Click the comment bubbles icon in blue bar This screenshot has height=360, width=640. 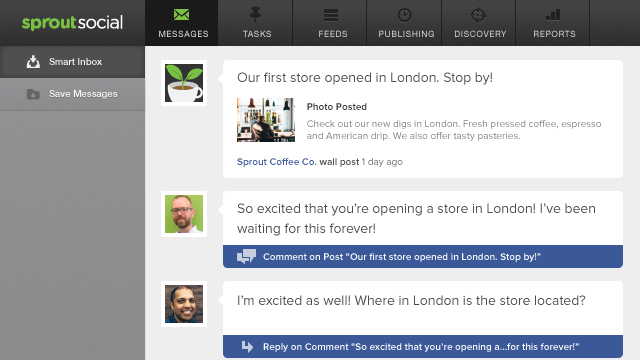(x=246, y=256)
